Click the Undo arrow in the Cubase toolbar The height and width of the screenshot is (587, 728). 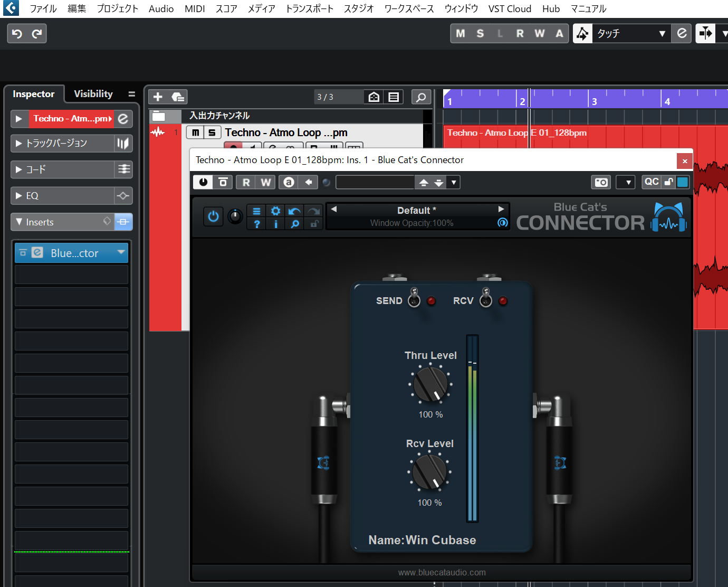pyautogui.click(x=17, y=34)
